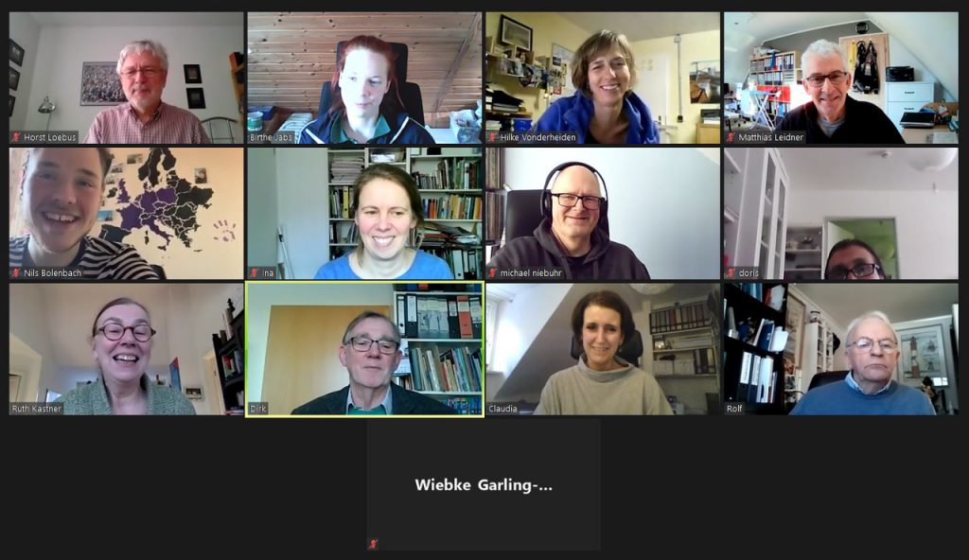This screenshot has width=969, height=560.
Task: Select Birthe Jabs video tile
Action: pyautogui.click(x=364, y=78)
